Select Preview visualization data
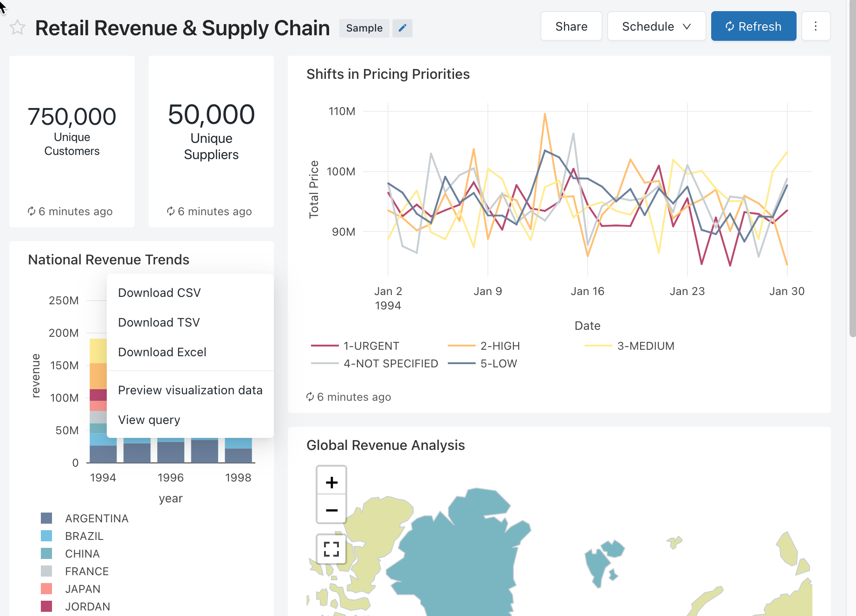856x616 pixels. (190, 390)
